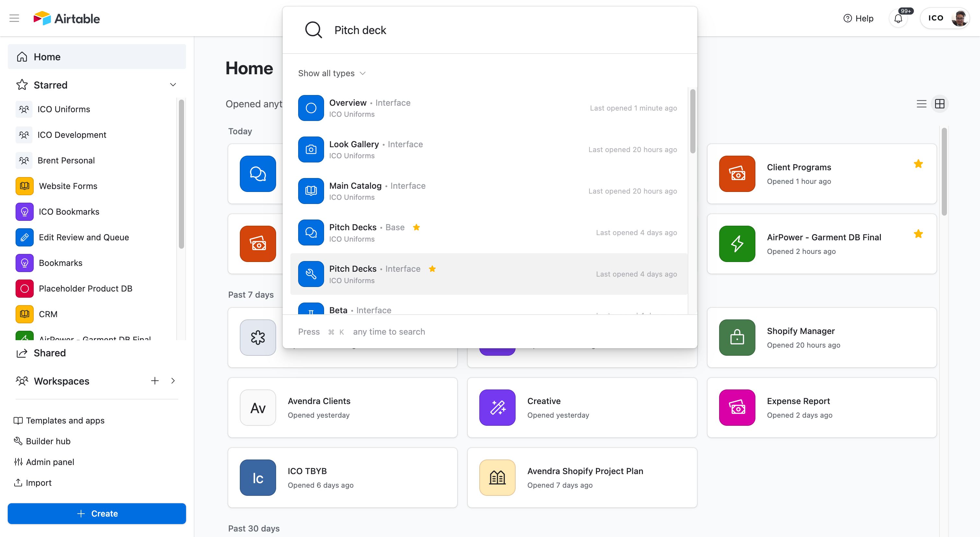Open the hamburger menu icon
This screenshot has width=980, height=537.
[x=14, y=18]
